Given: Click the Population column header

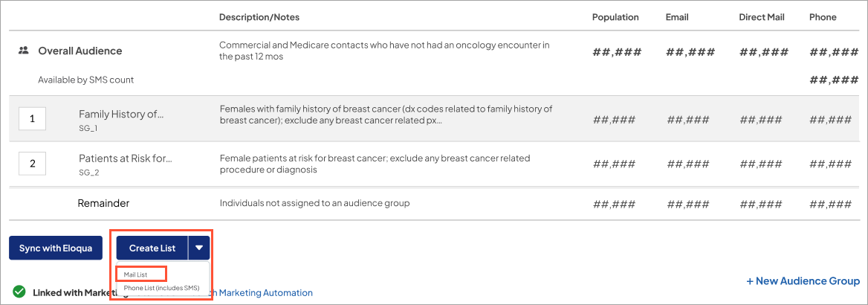Looking at the screenshot, I should tap(615, 17).
